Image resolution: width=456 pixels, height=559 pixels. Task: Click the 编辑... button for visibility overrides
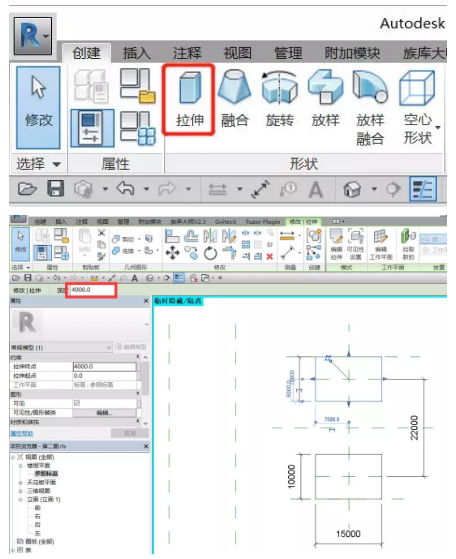pos(104,413)
